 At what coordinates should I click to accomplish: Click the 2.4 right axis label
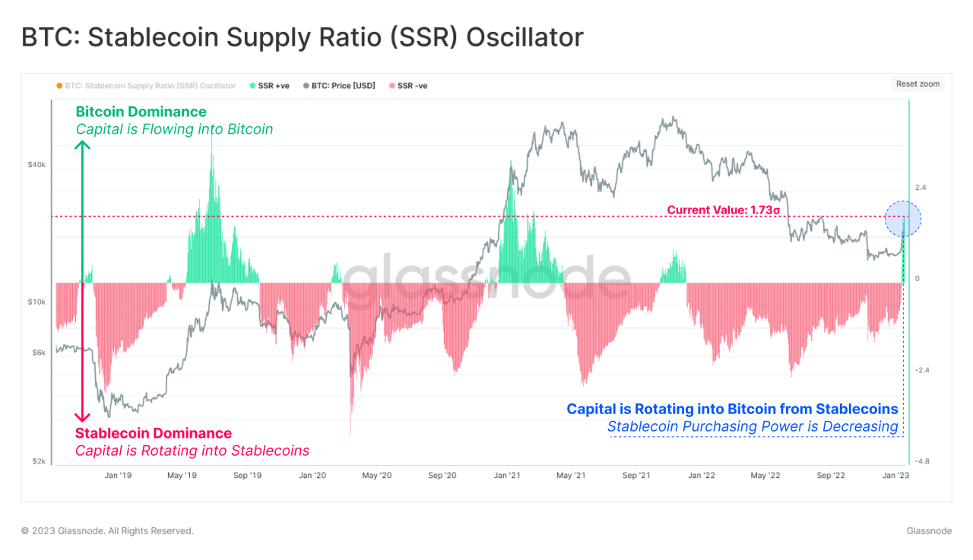pyautogui.click(x=921, y=187)
